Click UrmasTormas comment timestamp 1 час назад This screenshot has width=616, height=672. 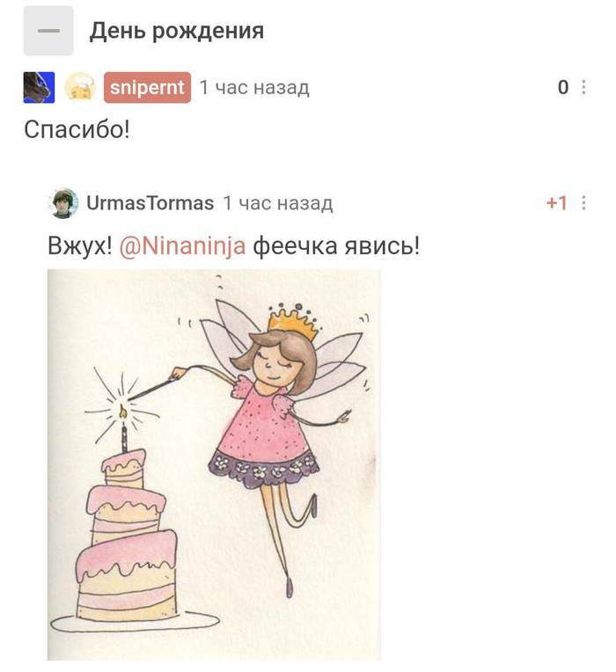coord(278,203)
